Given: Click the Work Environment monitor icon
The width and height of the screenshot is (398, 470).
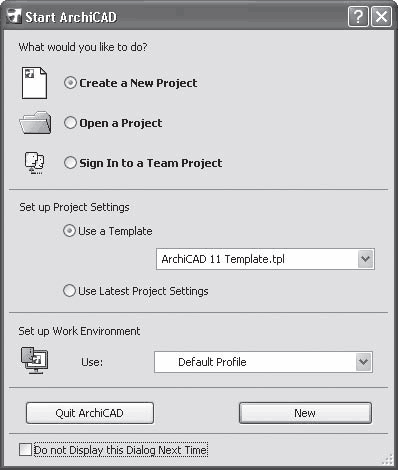Looking at the screenshot, I should 35,360.
